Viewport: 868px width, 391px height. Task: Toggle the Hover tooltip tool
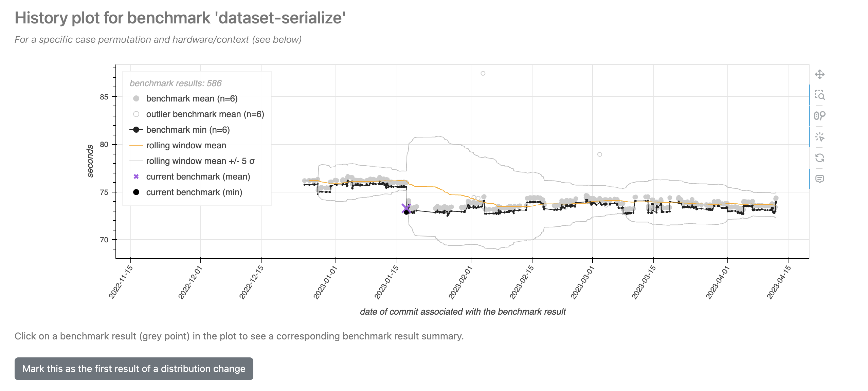[819, 179]
